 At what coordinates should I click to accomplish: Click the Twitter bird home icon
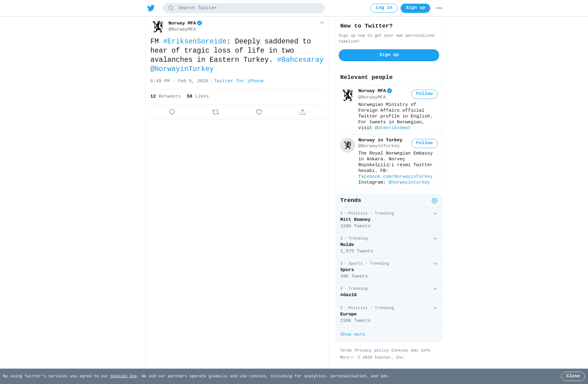151,8
